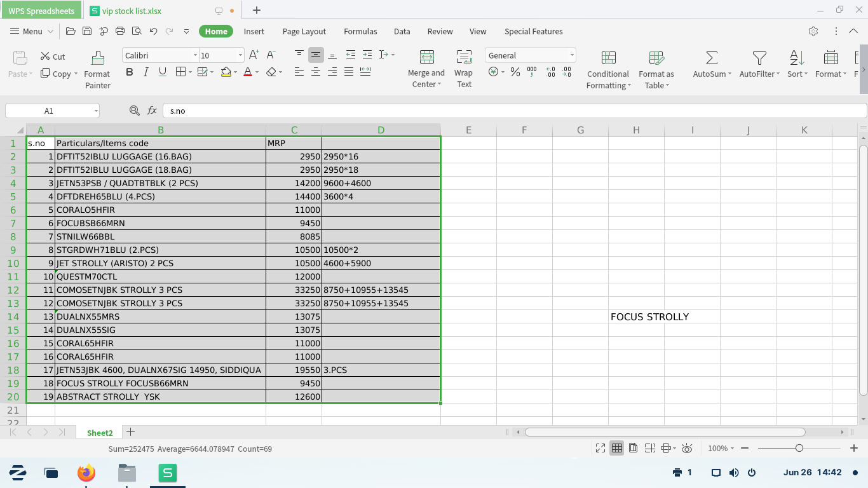This screenshot has height=488, width=868.
Task: Open the General number format dropdown
Action: click(x=572, y=56)
